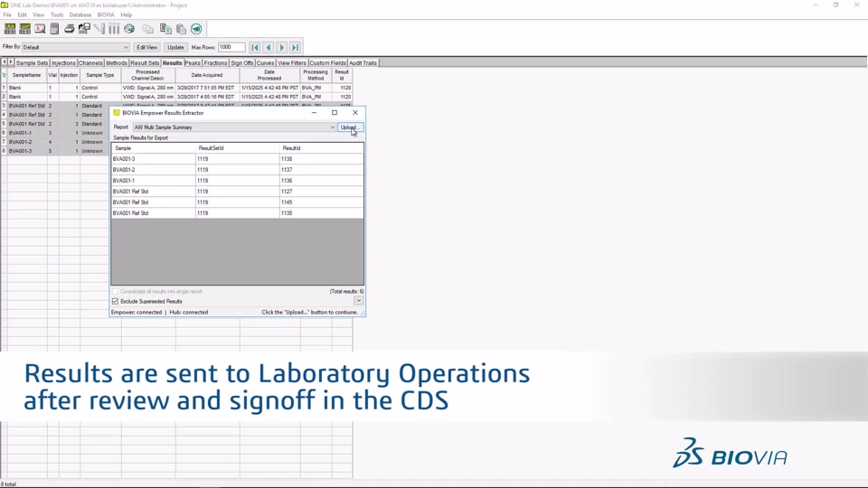Click the Sample column header in the extractor
The height and width of the screenshot is (488, 868).
coord(154,148)
